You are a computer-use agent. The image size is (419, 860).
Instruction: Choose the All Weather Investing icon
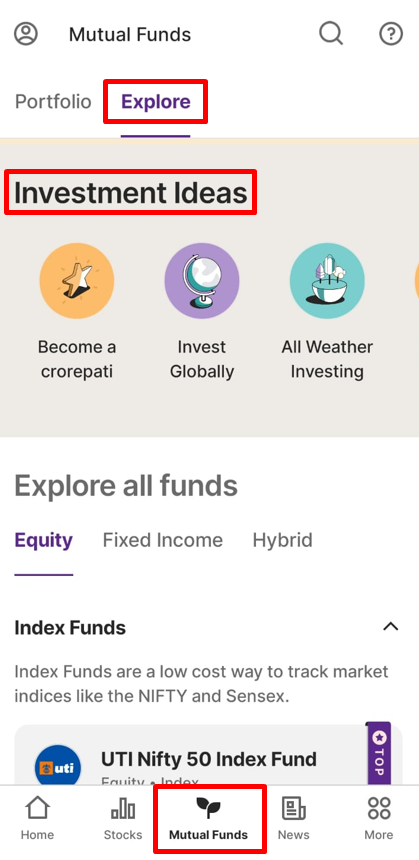[x=327, y=280]
